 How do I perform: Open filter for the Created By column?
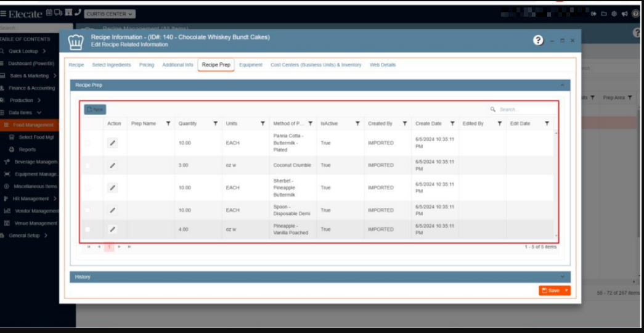point(404,124)
